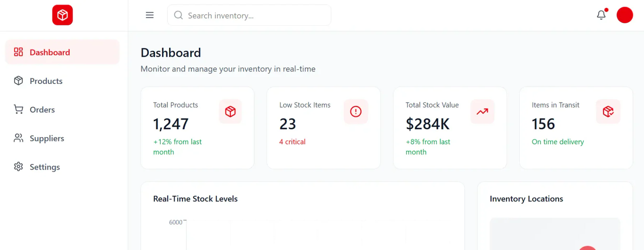Click the Low Stock alert icon
This screenshot has height=250, width=644.
click(x=356, y=111)
